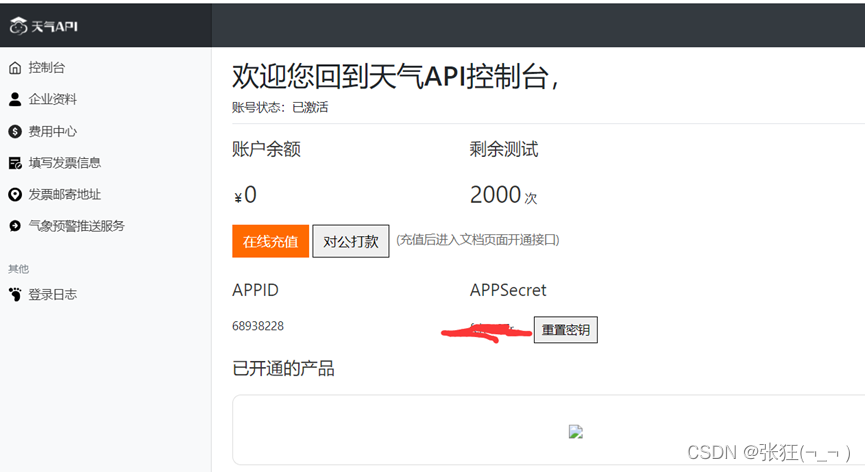Click the 天气API brand text in header
This screenshot has width=865, height=472.
click(x=54, y=26)
